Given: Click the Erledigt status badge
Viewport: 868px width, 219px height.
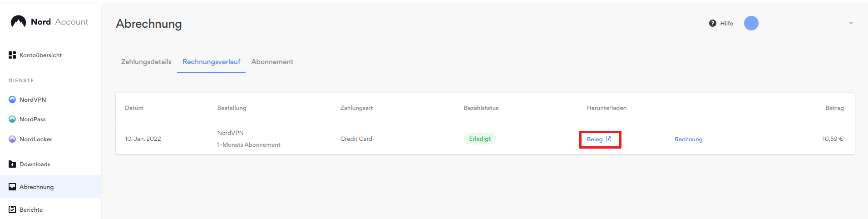Looking at the screenshot, I should click(x=480, y=139).
